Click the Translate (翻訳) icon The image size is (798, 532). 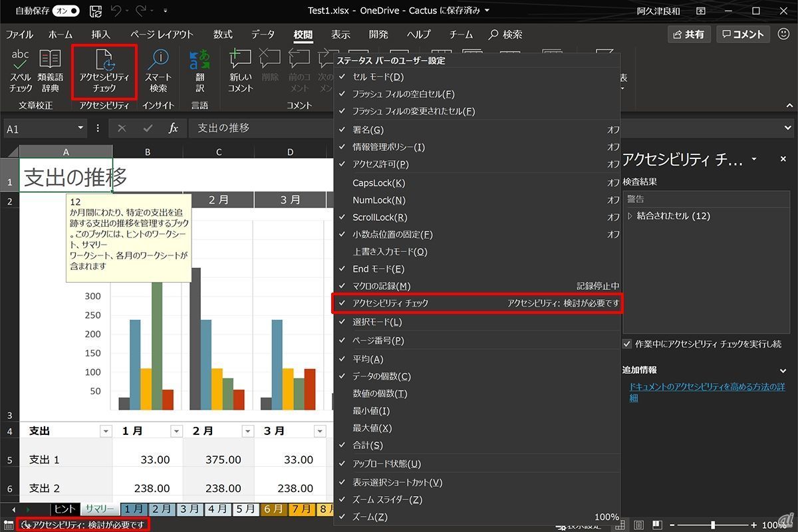point(199,71)
